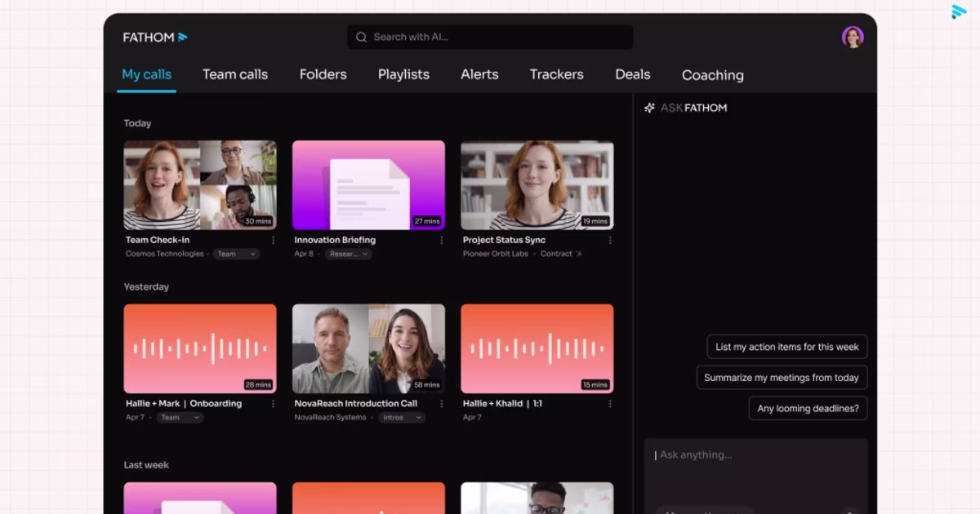
Task: Switch to the Team calls tab
Action: tap(235, 74)
